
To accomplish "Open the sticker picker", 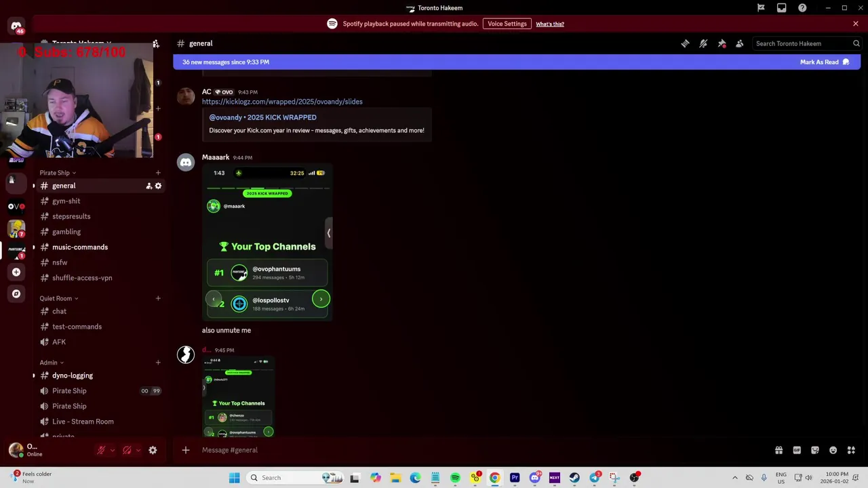I will 815,450.
